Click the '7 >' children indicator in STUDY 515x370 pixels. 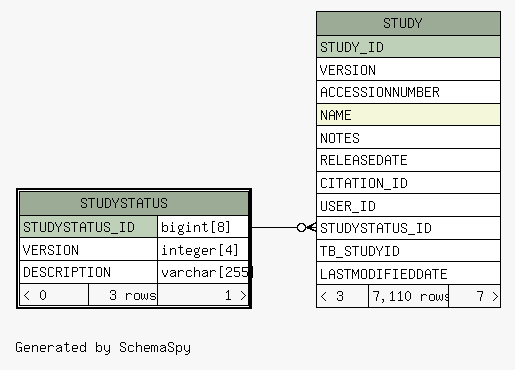point(475,296)
